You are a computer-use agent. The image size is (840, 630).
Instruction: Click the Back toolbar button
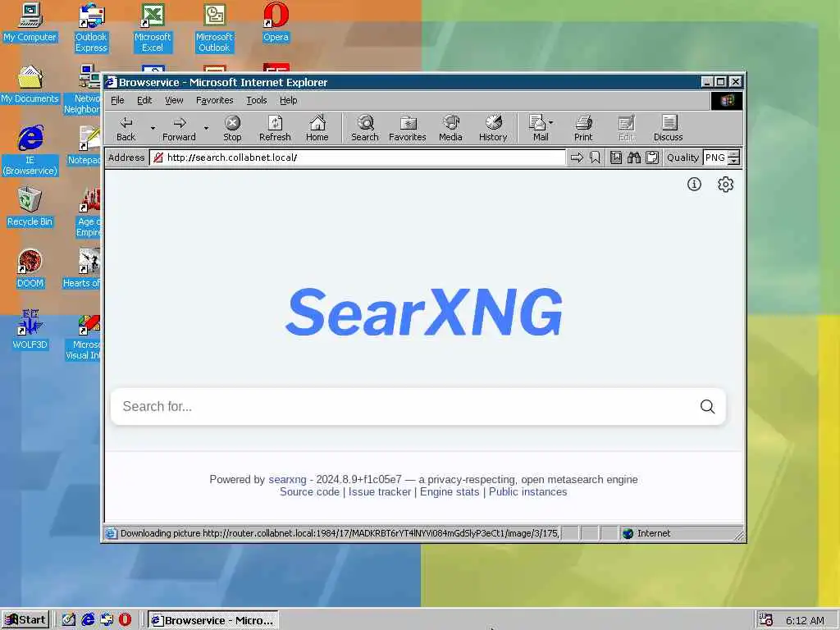126,129
